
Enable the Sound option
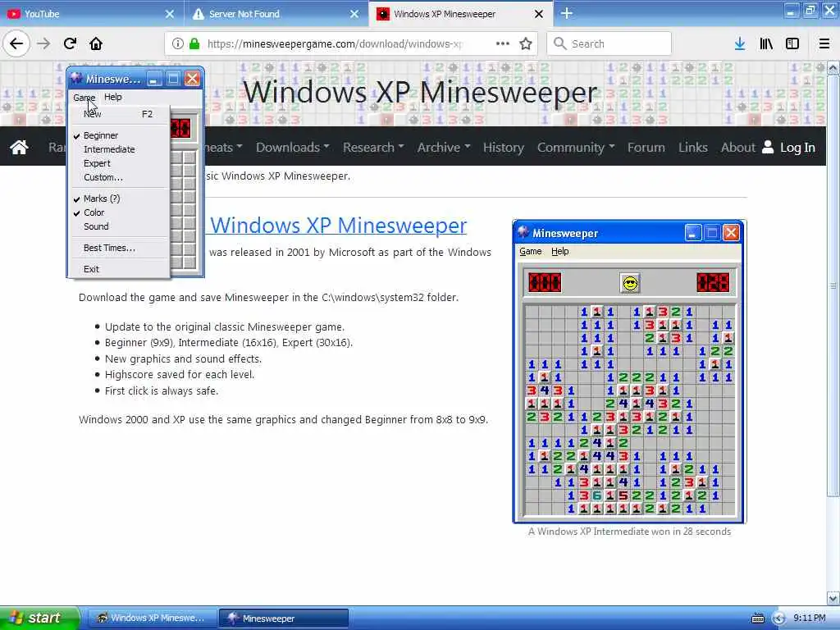pyautogui.click(x=96, y=226)
